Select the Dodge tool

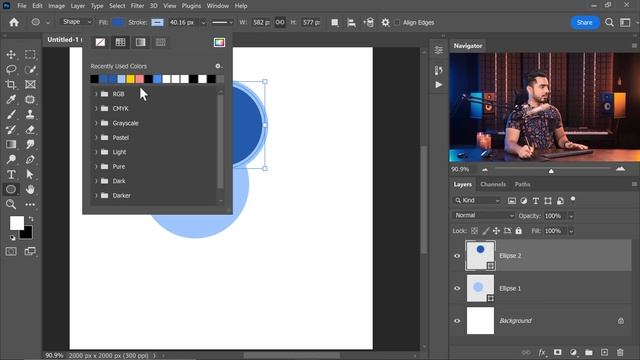pos(11,159)
